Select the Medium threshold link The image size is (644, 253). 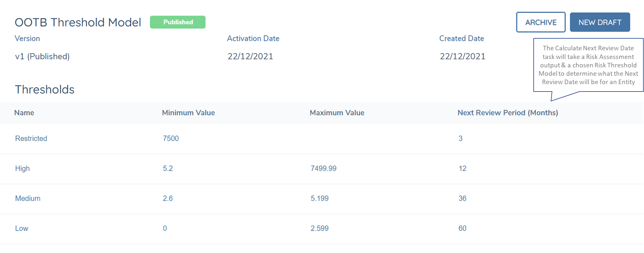[28, 198]
